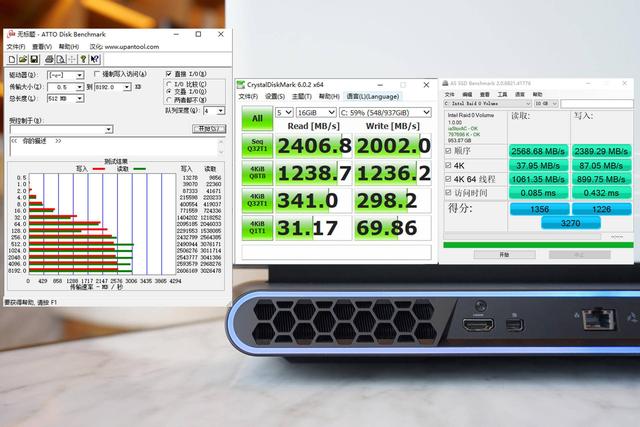Open the 队列深度 queue depth dropdown
Viewport: 640px width, 427px height.
click(x=214, y=111)
